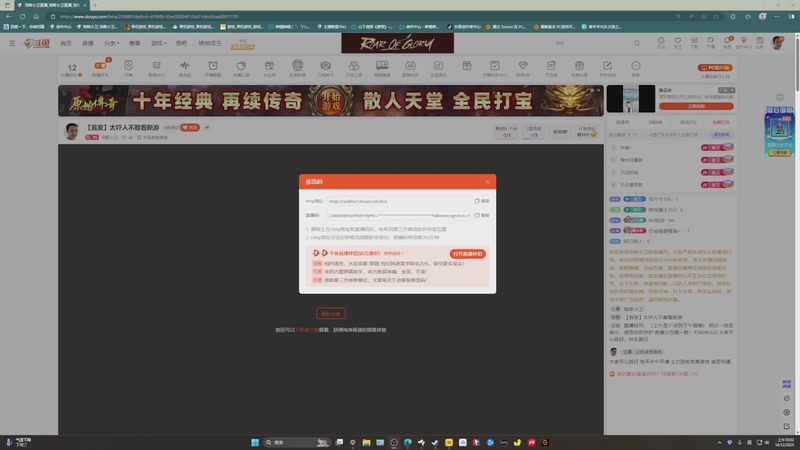Open the waveform pulse toolbar icon

click(185, 66)
